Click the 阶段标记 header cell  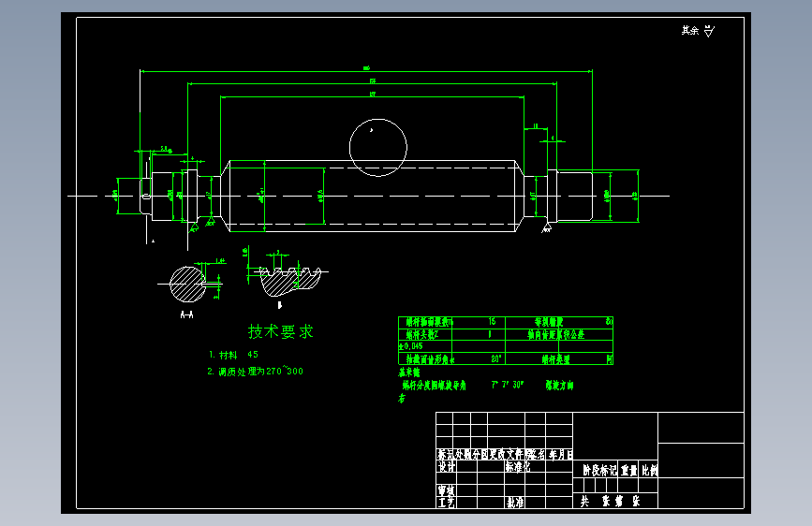pyautogui.click(x=599, y=470)
